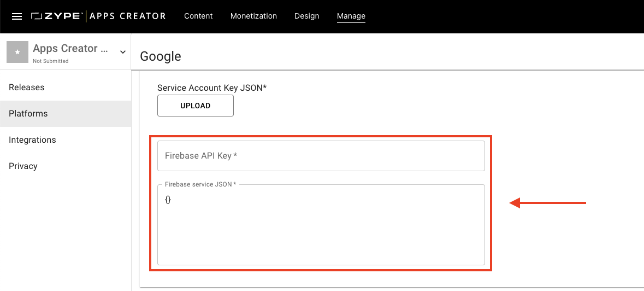
Task: Click the UPLOAD button for Service Account Key
Action: [x=196, y=106]
